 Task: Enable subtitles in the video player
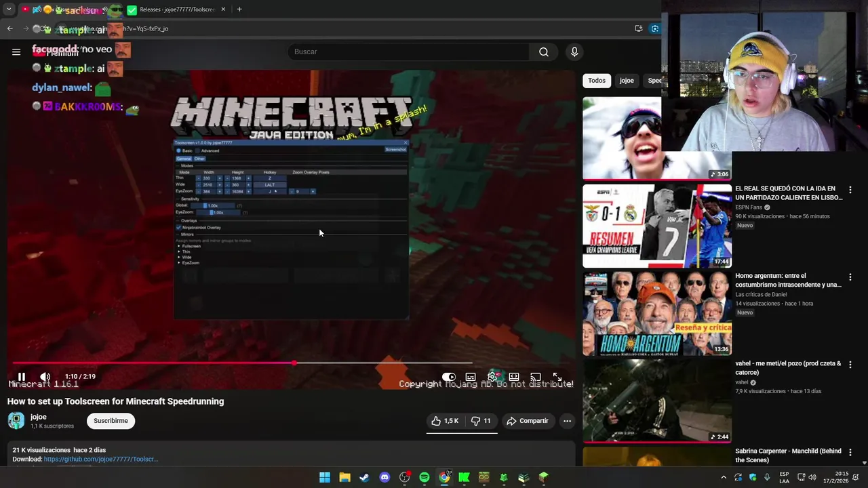[x=471, y=377]
